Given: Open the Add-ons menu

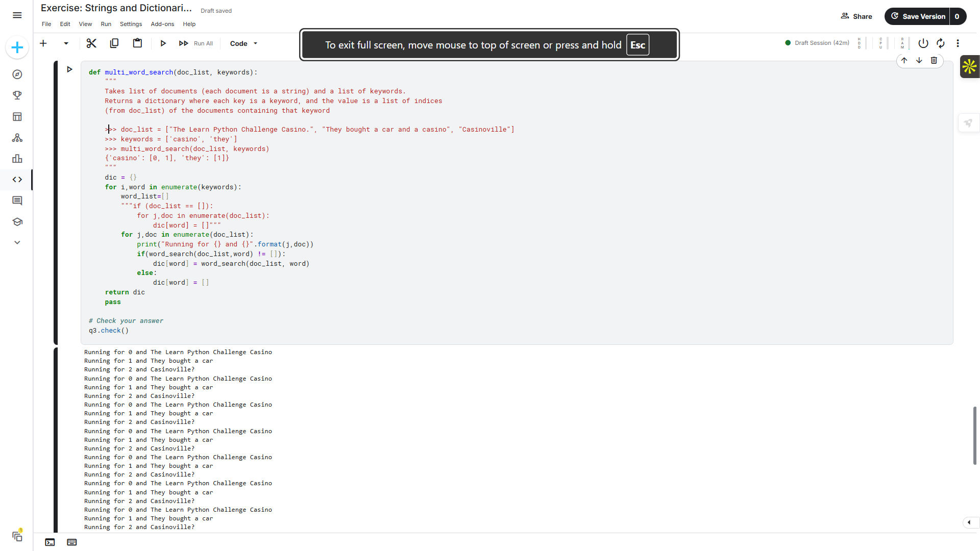Looking at the screenshot, I should click(x=162, y=24).
